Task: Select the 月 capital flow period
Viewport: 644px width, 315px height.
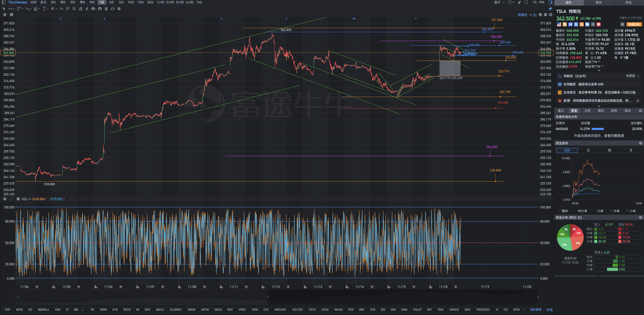Action: click(631, 150)
